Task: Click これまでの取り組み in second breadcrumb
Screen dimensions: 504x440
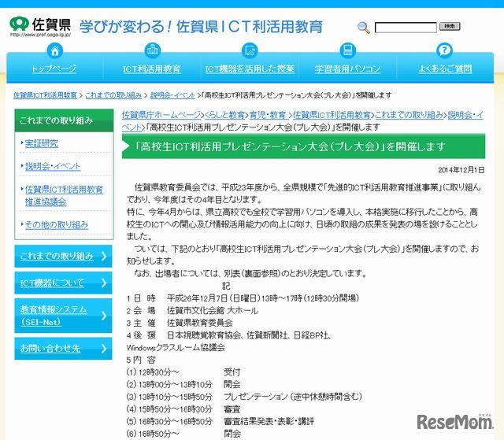Action: (x=409, y=115)
